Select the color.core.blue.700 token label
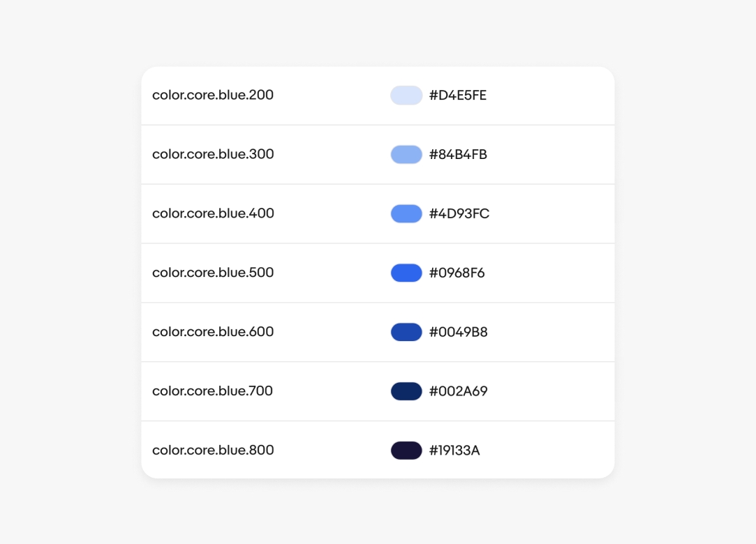Image resolution: width=756 pixels, height=544 pixels. (x=212, y=391)
